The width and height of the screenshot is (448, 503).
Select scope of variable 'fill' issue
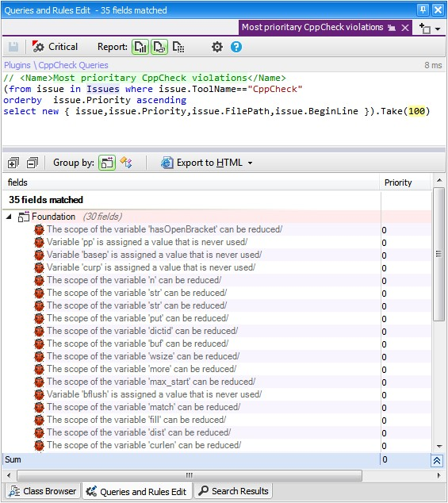(x=216, y=420)
